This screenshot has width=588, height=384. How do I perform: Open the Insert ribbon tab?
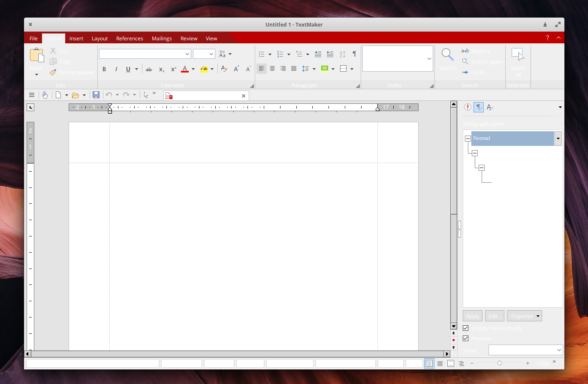coord(76,39)
